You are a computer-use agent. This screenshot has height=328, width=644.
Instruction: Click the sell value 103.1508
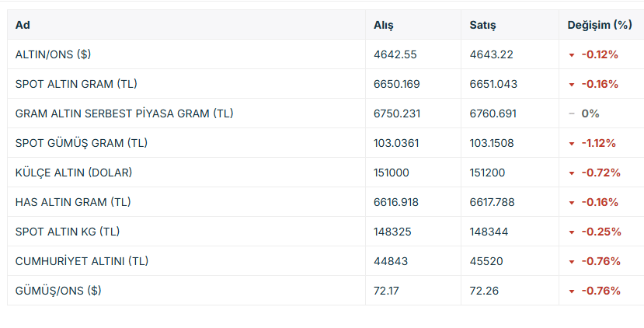[492, 144]
